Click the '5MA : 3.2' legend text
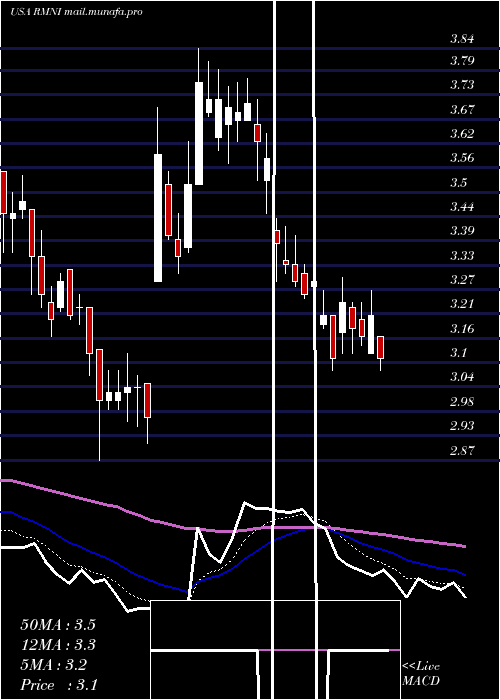 [x=54, y=665]
